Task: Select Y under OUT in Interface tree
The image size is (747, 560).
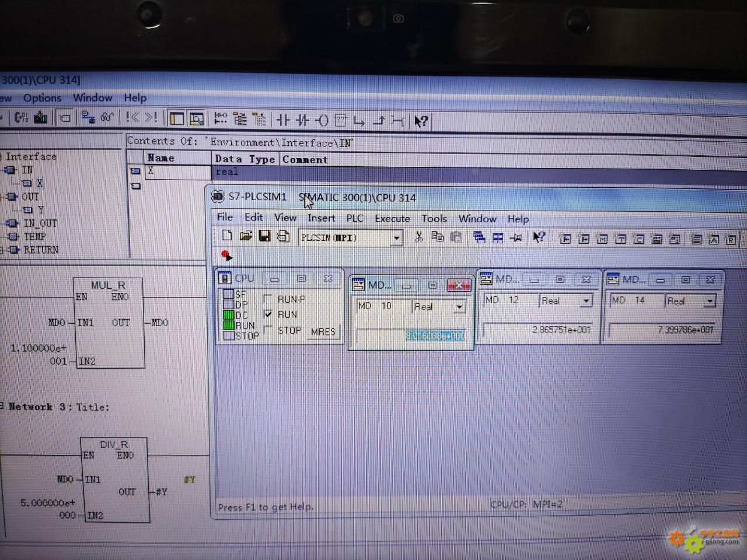Action: pyautogui.click(x=41, y=209)
